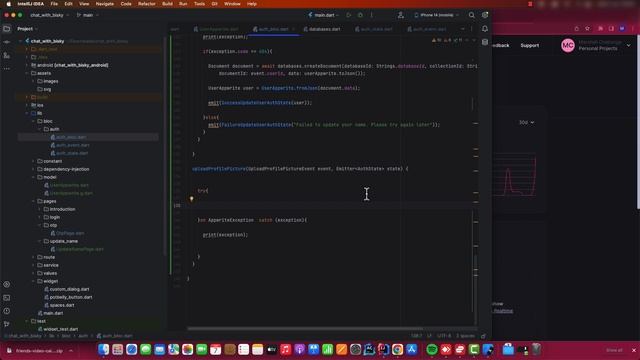
Task: Click Support link in browser
Action: (529, 46)
